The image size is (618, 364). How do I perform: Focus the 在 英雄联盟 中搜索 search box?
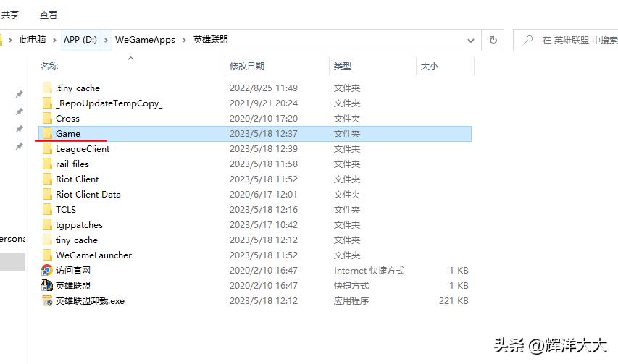point(566,40)
